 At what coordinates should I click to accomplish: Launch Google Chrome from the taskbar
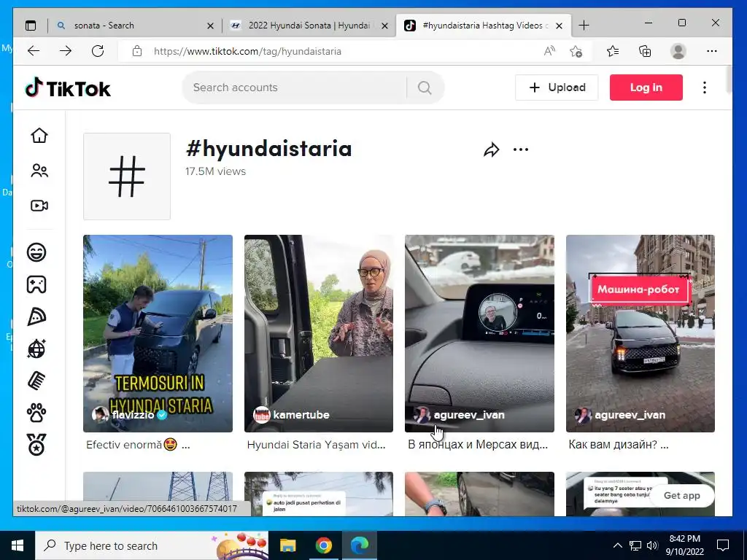pyautogui.click(x=323, y=545)
